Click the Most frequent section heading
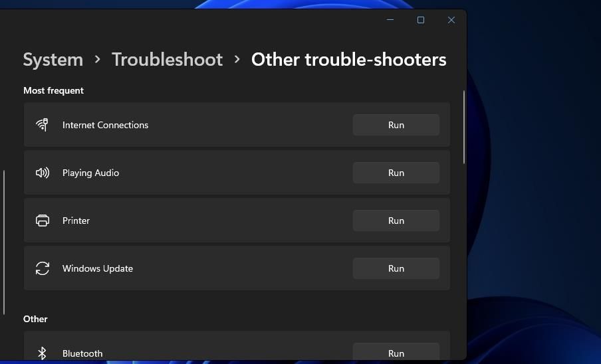Viewport: 601px width, 364px height. [x=53, y=91]
